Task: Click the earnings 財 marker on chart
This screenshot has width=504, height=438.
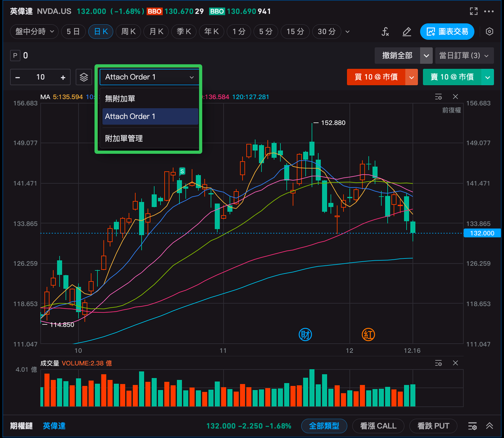Action: [x=305, y=335]
